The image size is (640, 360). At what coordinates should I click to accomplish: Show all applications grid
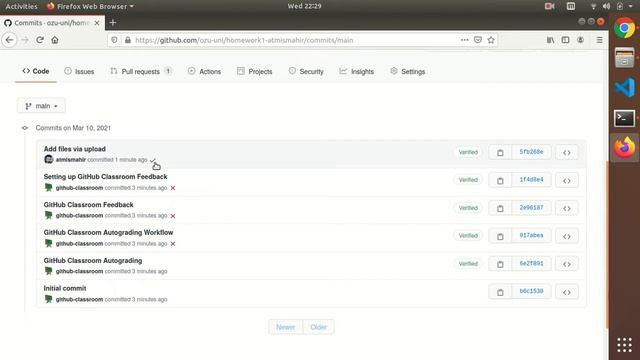pos(624,345)
